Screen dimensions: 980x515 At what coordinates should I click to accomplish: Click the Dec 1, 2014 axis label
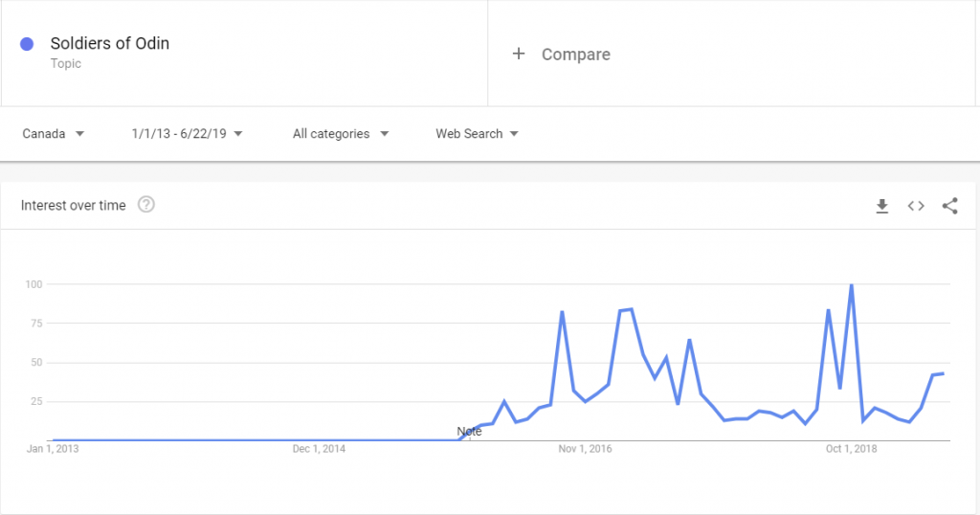pyautogui.click(x=319, y=449)
